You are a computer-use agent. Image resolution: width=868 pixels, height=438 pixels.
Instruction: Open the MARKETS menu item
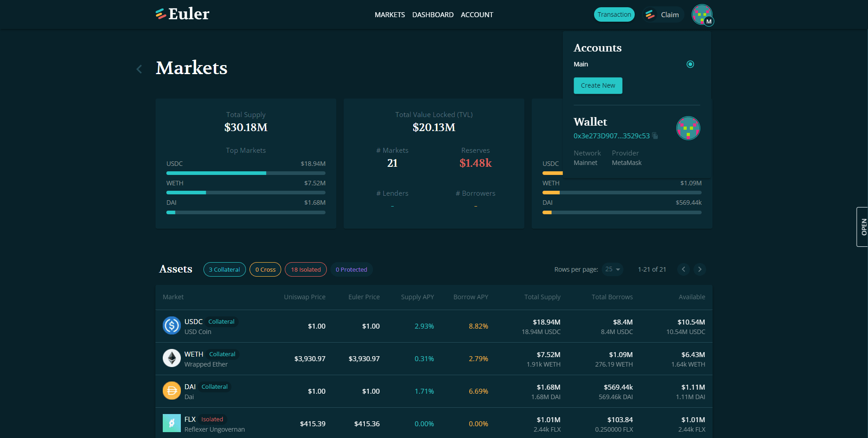click(390, 15)
